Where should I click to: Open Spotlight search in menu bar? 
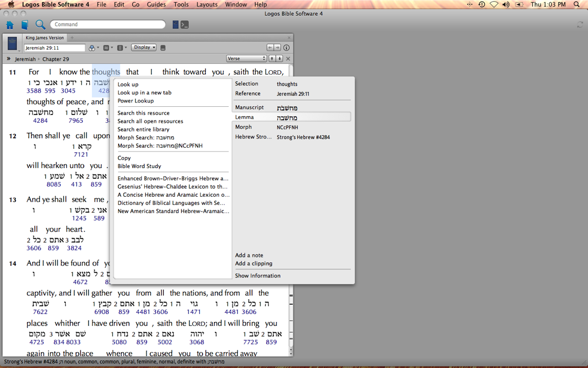pyautogui.click(x=577, y=4)
